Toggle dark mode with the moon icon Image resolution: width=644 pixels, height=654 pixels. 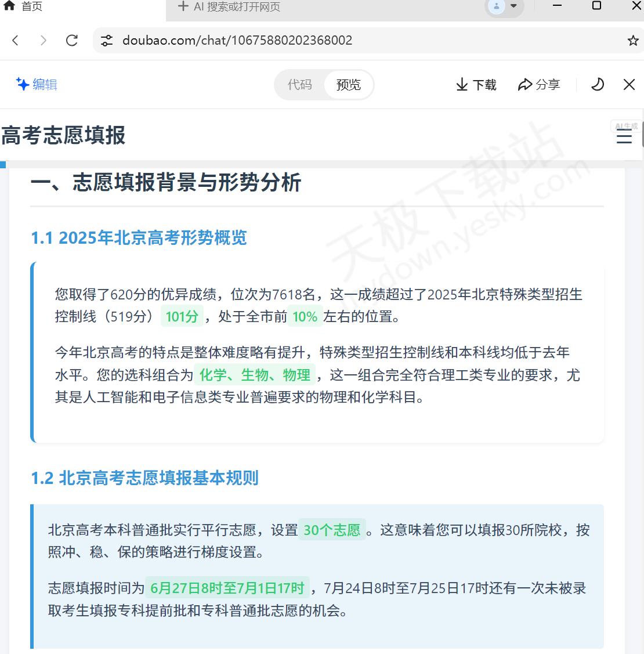pyautogui.click(x=597, y=85)
